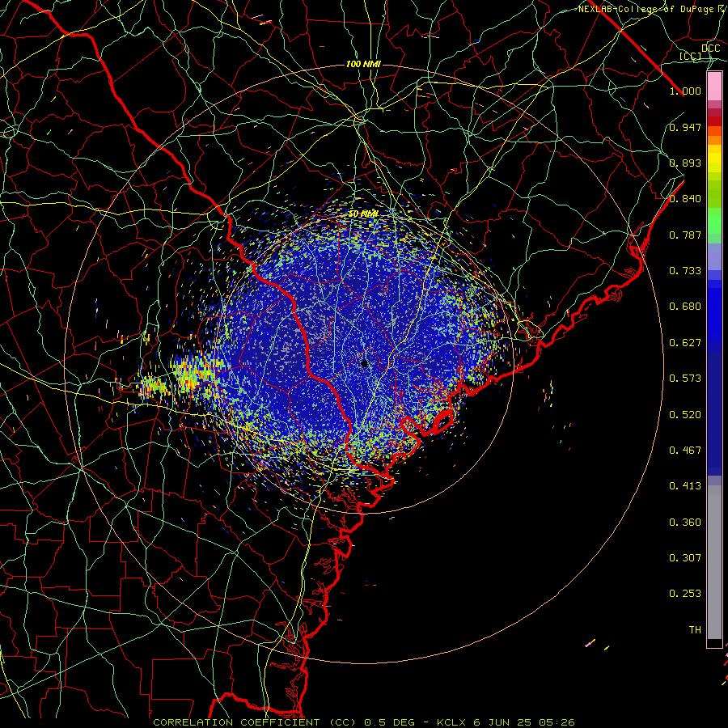Viewport: 728px width, 728px height.
Task: Click the 0.253 color scale value
Action: coord(685,594)
